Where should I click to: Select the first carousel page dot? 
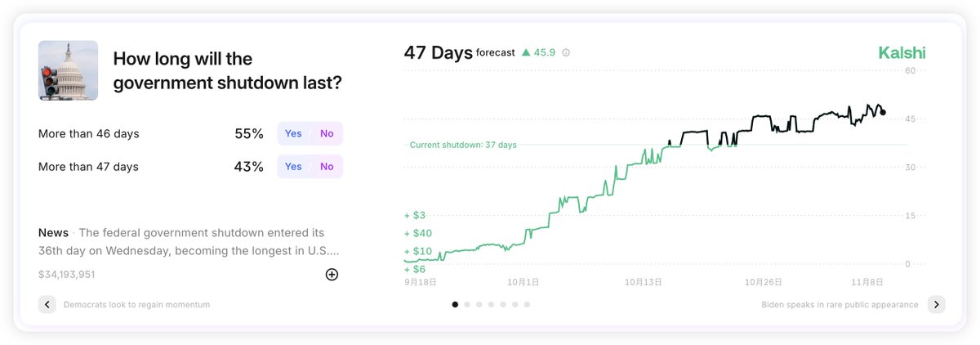click(455, 304)
